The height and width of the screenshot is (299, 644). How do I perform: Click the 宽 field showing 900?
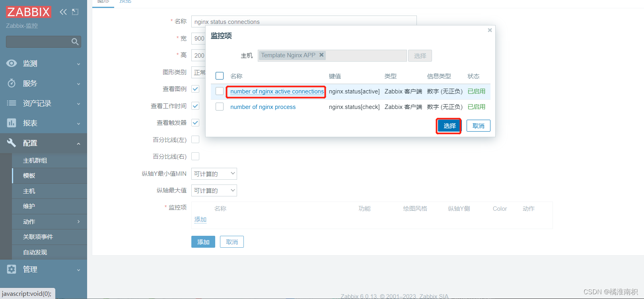[x=198, y=39]
